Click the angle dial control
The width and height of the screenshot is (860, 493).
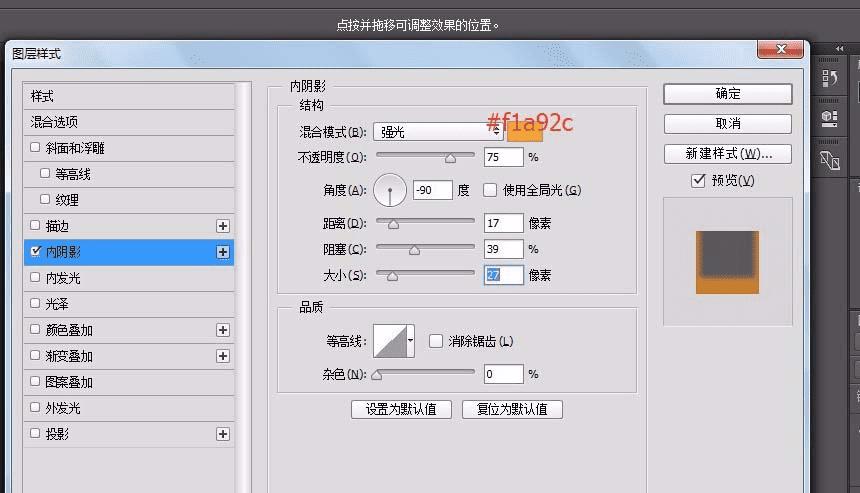tap(390, 190)
